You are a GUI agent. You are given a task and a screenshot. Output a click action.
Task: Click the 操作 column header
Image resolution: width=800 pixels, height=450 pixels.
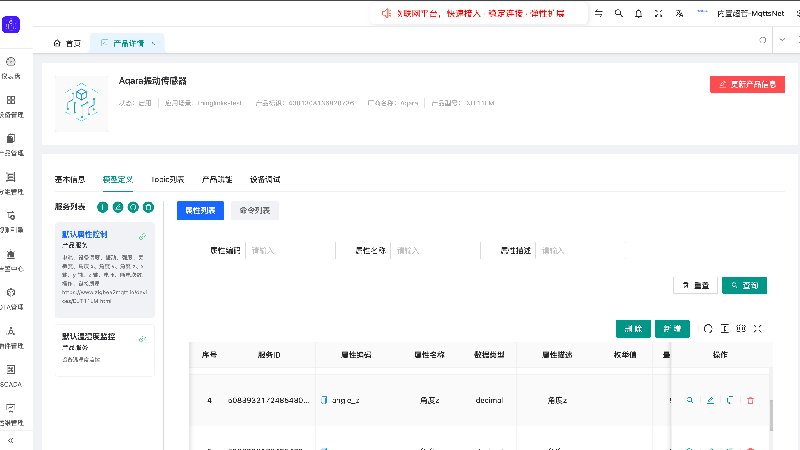pyautogui.click(x=720, y=355)
